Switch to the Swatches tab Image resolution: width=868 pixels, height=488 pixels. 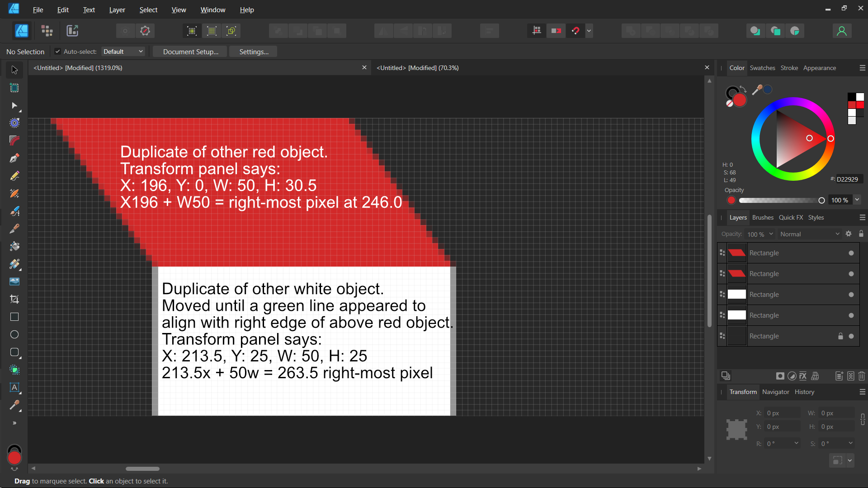pyautogui.click(x=762, y=68)
